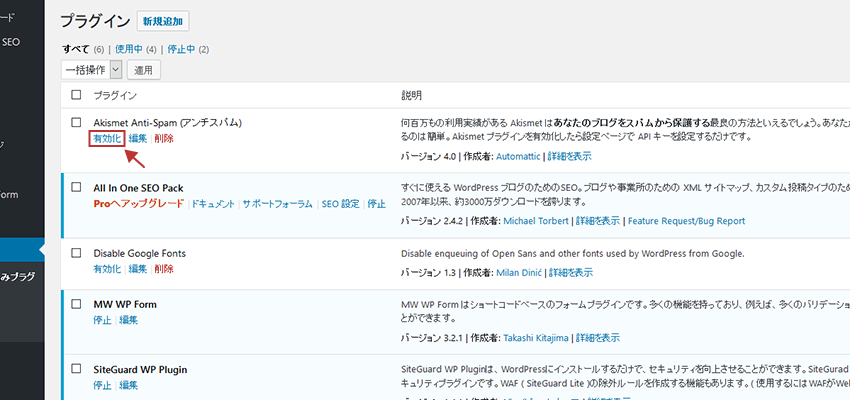This screenshot has height=400, width=850.
Task: Show details for Disable Google Fonts
Action: pos(571,273)
